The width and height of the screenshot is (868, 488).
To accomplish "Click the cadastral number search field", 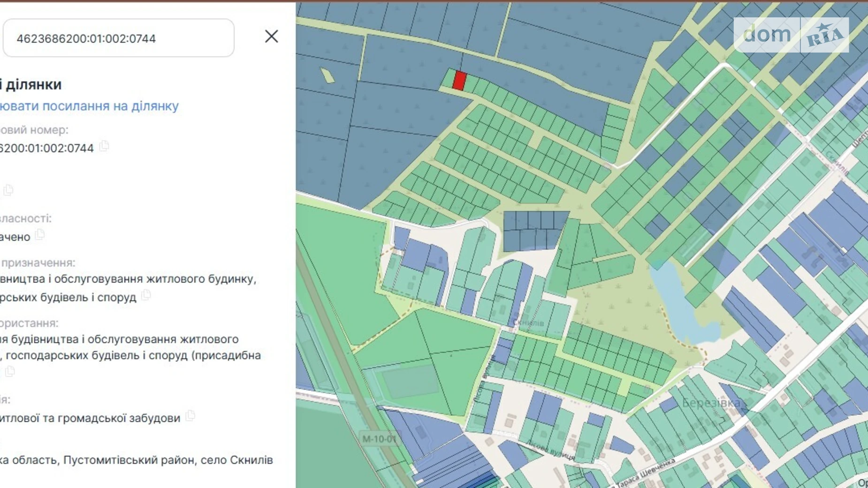I will point(118,38).
